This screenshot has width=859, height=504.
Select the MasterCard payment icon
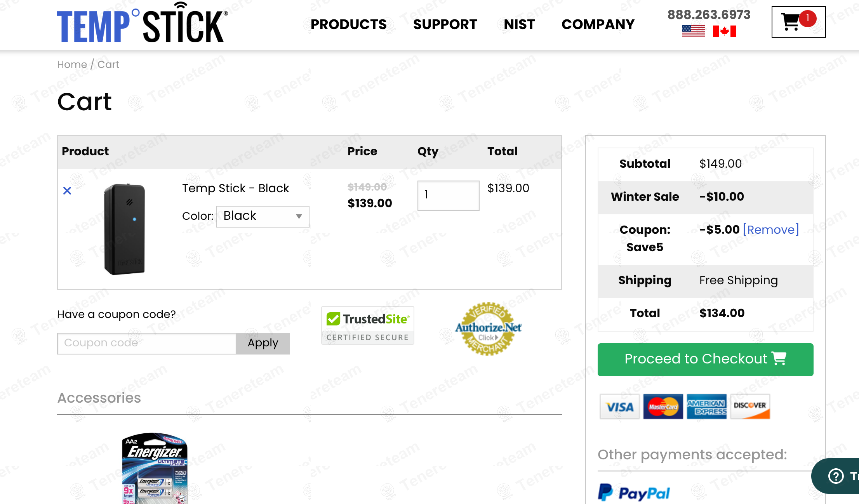(x=663, y=407)
